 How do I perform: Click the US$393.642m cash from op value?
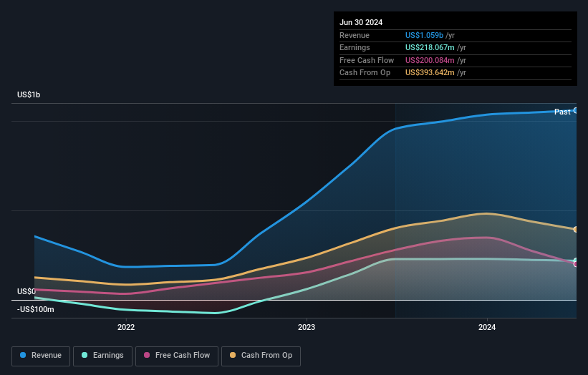point(430,73)
